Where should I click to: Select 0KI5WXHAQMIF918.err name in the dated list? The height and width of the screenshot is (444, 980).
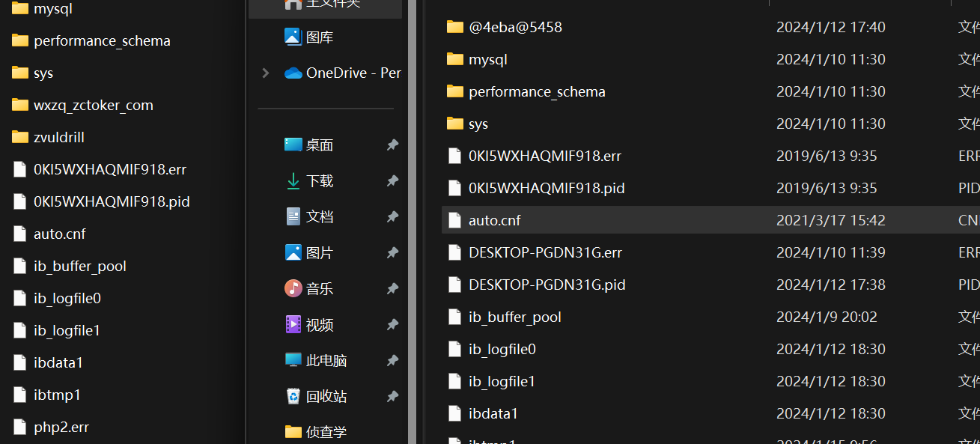pyautogui.click(x=545, y=156)
